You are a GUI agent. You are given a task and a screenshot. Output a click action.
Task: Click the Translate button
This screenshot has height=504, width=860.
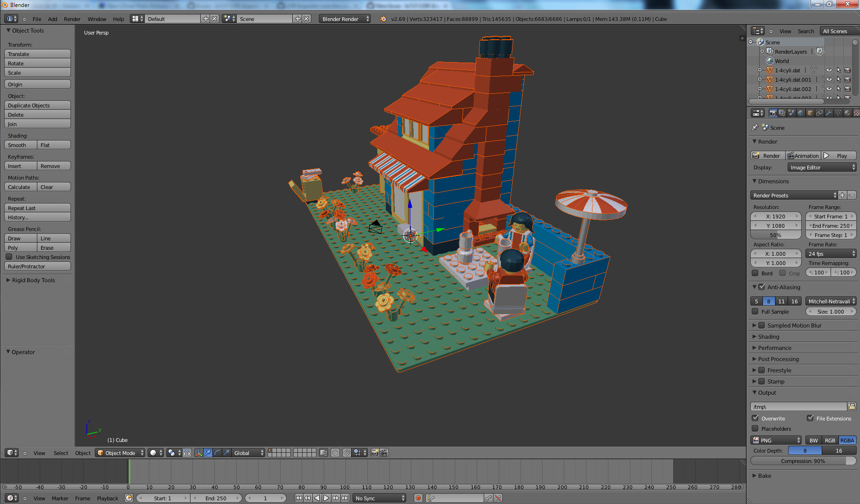[x=37, y=54]
